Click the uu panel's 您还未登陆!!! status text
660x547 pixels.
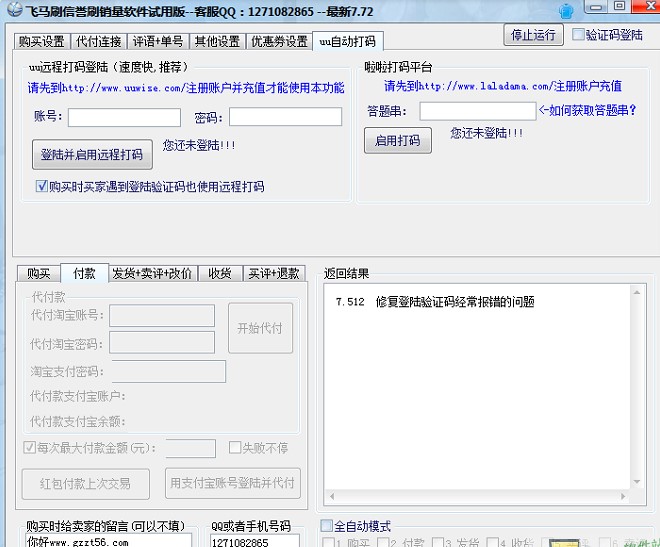pyautogui.click(x=199, y=146)
